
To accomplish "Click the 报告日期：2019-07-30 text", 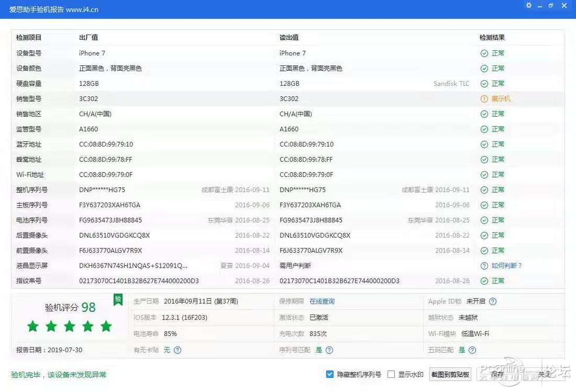I will point(49,350).
